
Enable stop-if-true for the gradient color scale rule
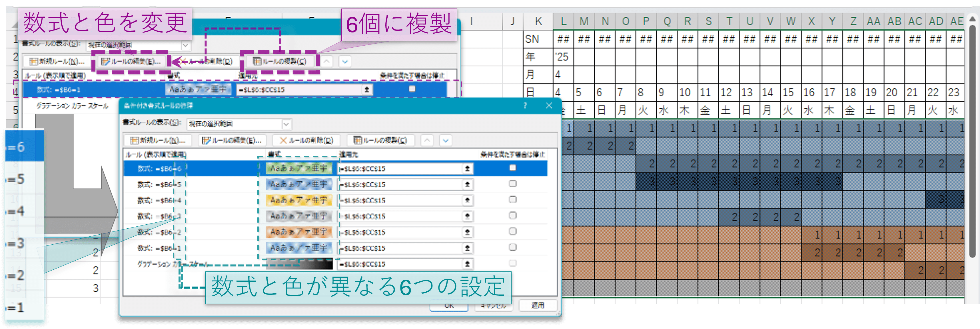[513, 263]
